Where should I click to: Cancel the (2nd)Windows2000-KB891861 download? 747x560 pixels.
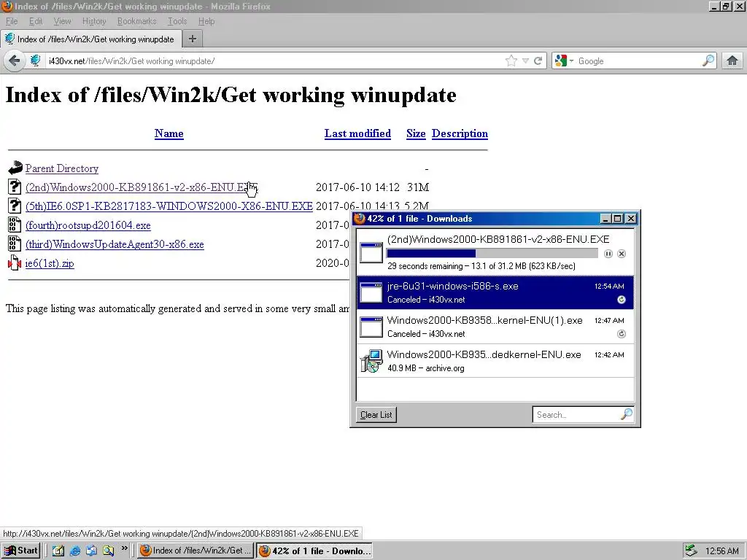(622, 254)
